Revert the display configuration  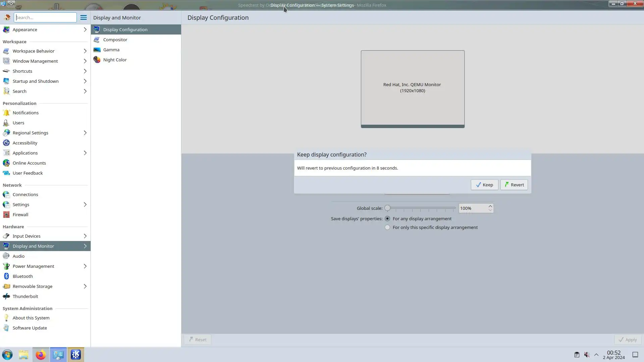(514, 185)
